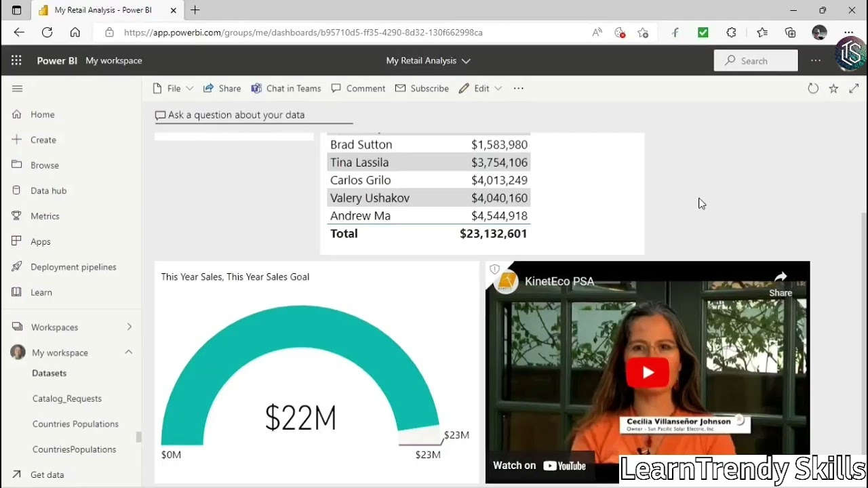Collapse My workspace section chevron

(x=128, y=352)
